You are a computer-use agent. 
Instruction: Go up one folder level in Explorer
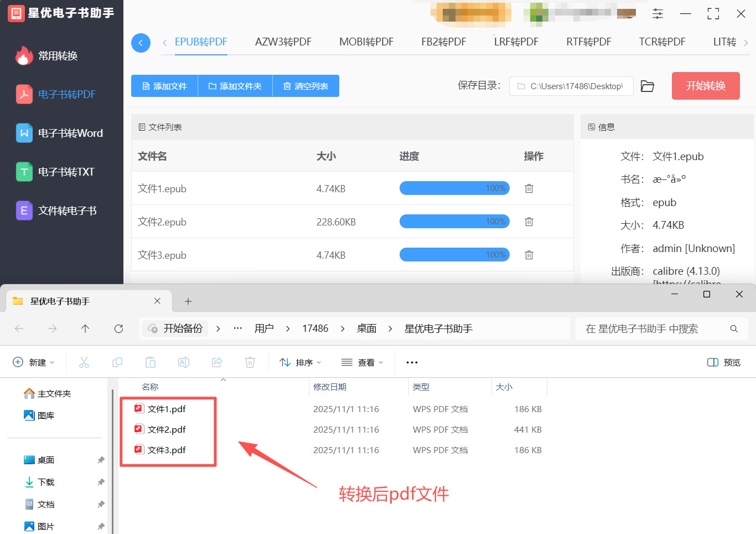85,328
